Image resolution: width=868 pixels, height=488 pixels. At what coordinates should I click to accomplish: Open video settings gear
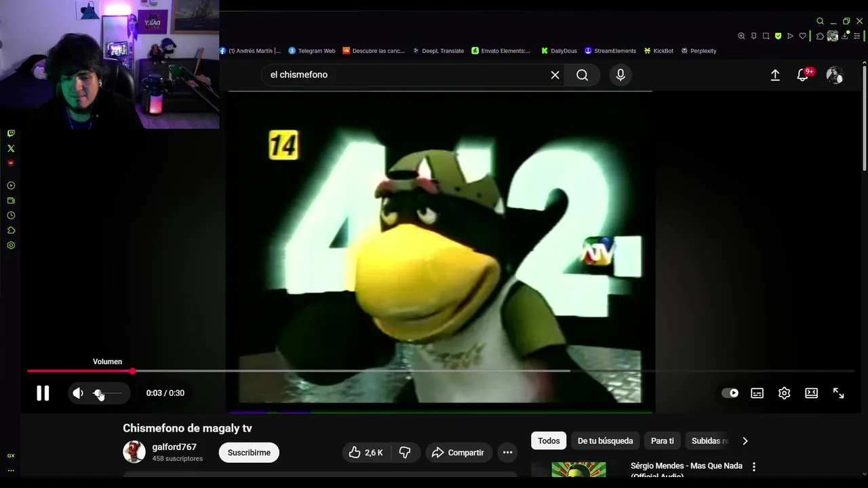click(785, 393)
